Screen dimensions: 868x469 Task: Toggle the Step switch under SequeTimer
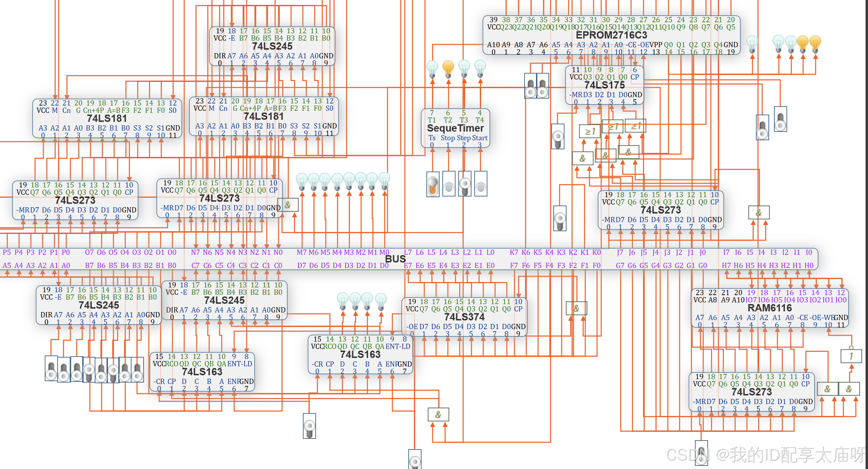click(x=465, y=184)
